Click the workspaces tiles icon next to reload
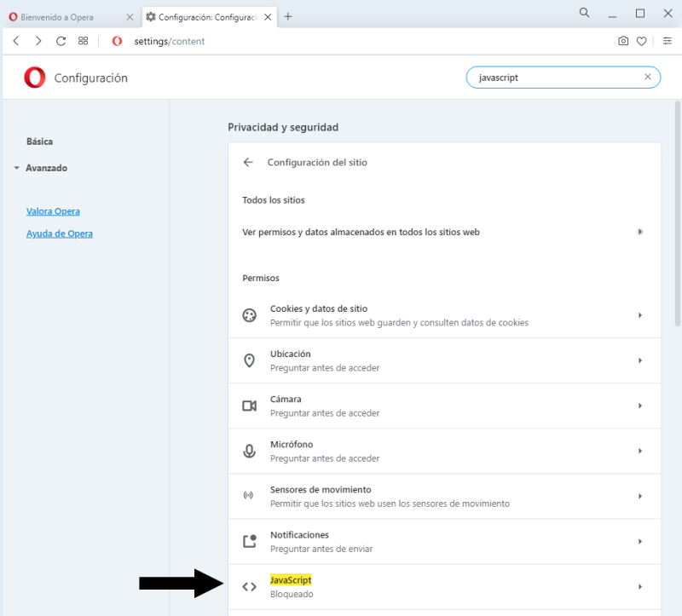 pos(83,40)
